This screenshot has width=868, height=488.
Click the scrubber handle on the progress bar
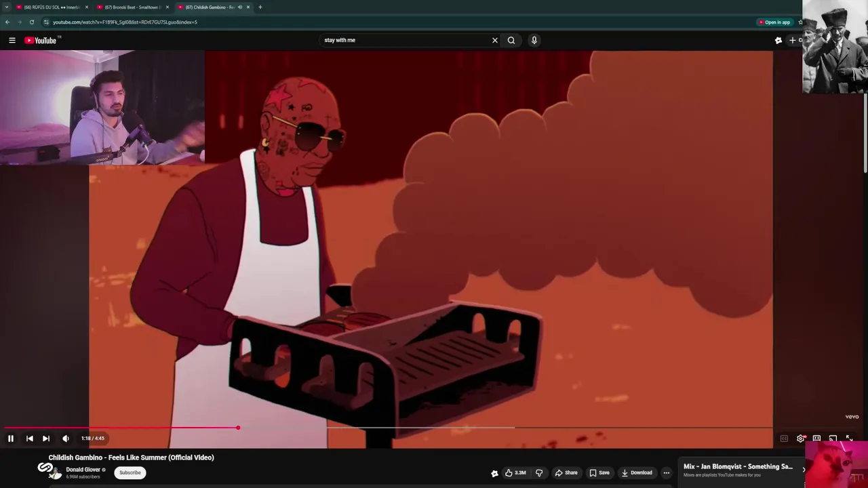coord(238,428)
